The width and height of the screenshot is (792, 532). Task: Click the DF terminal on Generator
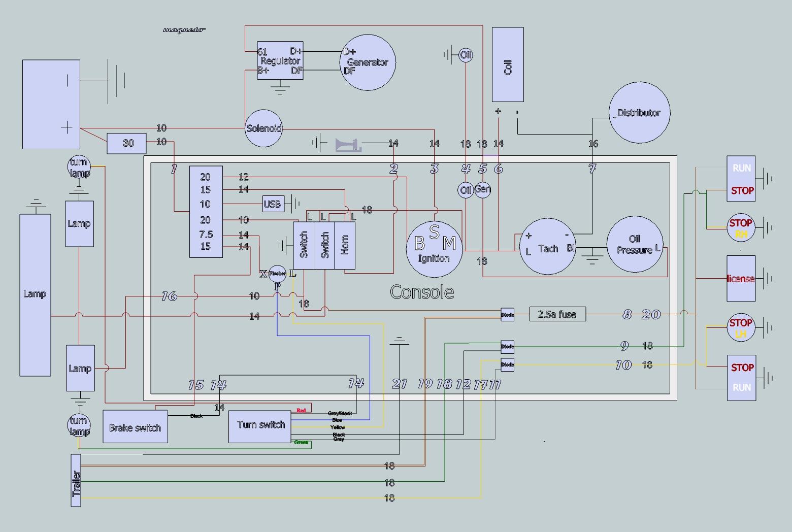[x=349, y=71]
